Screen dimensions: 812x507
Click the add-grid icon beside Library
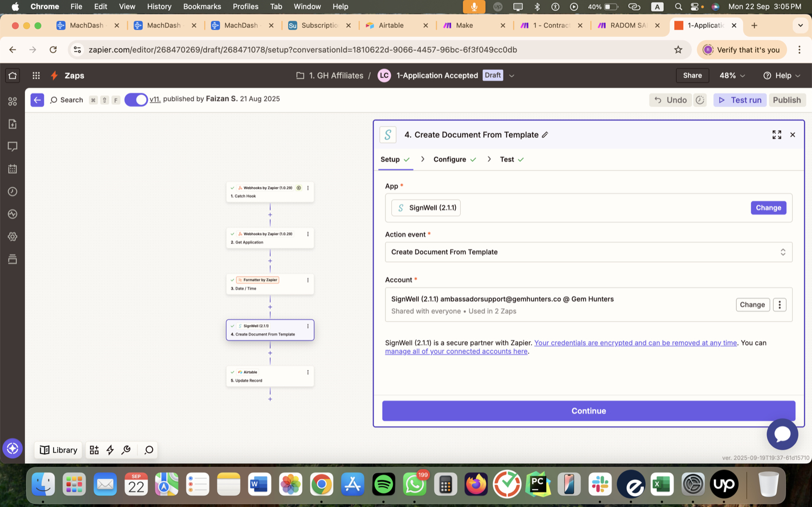(x=94, y=450)
